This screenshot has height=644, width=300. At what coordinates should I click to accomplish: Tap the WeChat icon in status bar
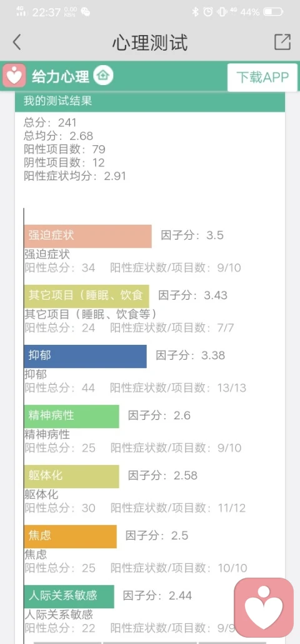(x=86, y=12)
